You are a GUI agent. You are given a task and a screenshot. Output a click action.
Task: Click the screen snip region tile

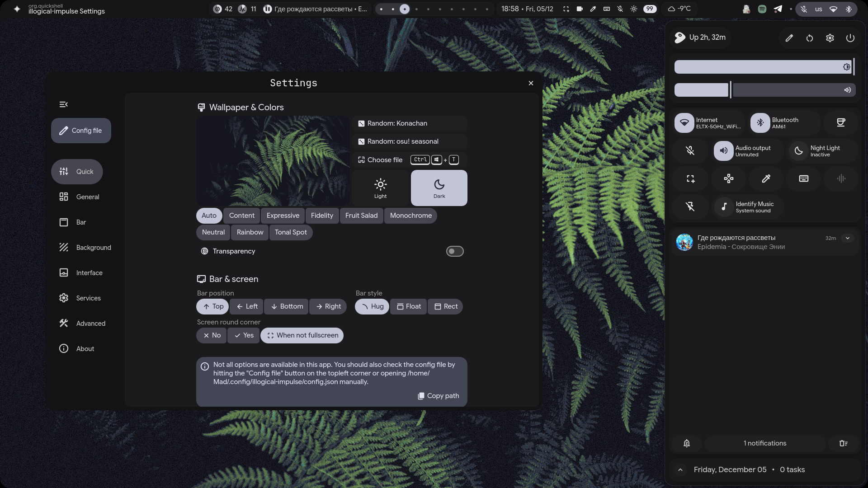click(690, 178)
